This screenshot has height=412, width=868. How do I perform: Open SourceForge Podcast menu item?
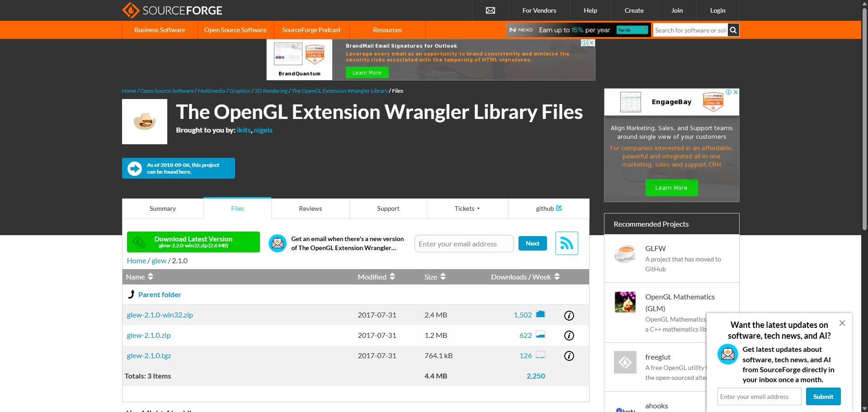(x=311, y=30)
